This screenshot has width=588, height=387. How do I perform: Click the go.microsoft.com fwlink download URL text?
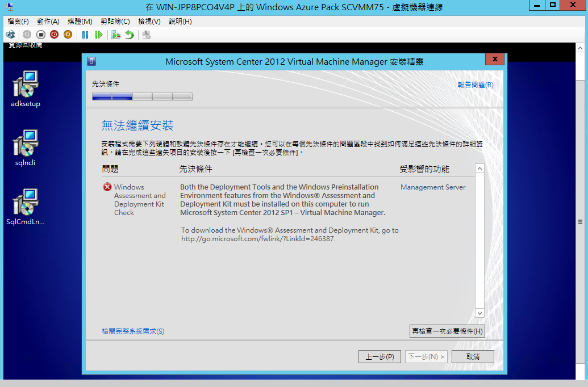(258, 239)
